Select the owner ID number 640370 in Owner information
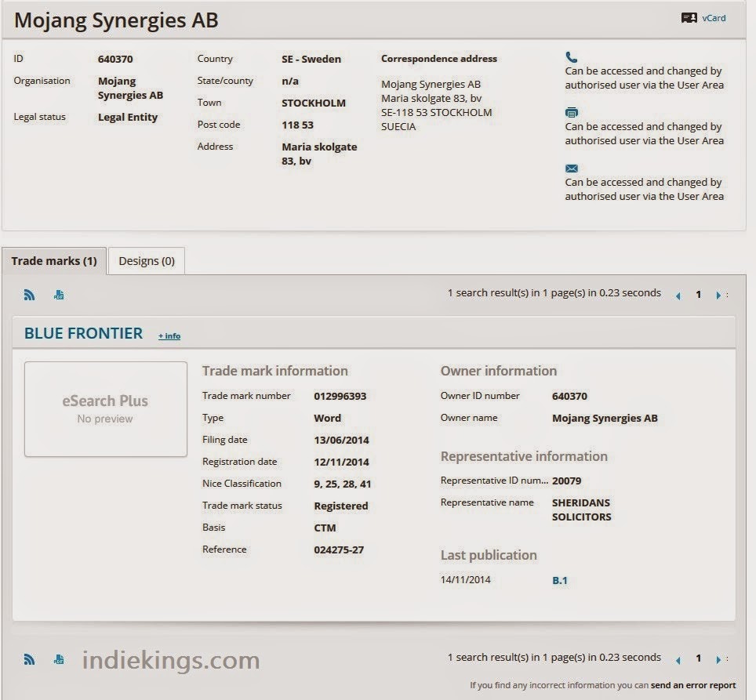The width and height of the screenshot is (756, 700). pos(569,397)
